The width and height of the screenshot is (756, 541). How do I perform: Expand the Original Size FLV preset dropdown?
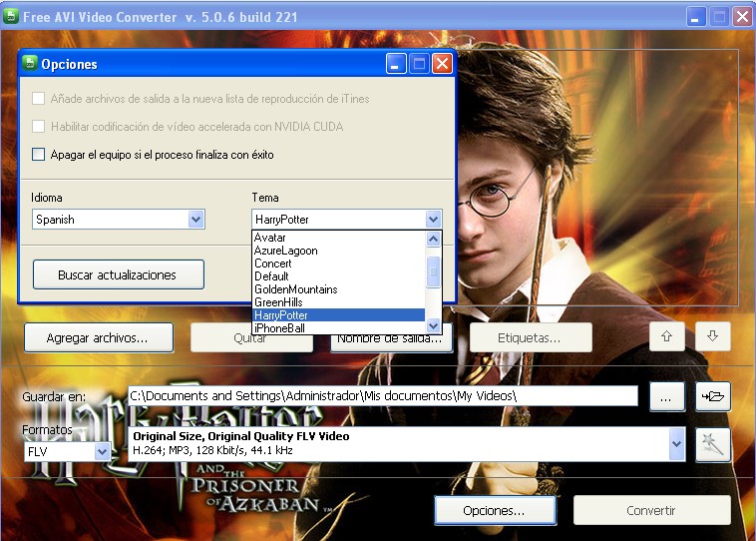(676, 444)
